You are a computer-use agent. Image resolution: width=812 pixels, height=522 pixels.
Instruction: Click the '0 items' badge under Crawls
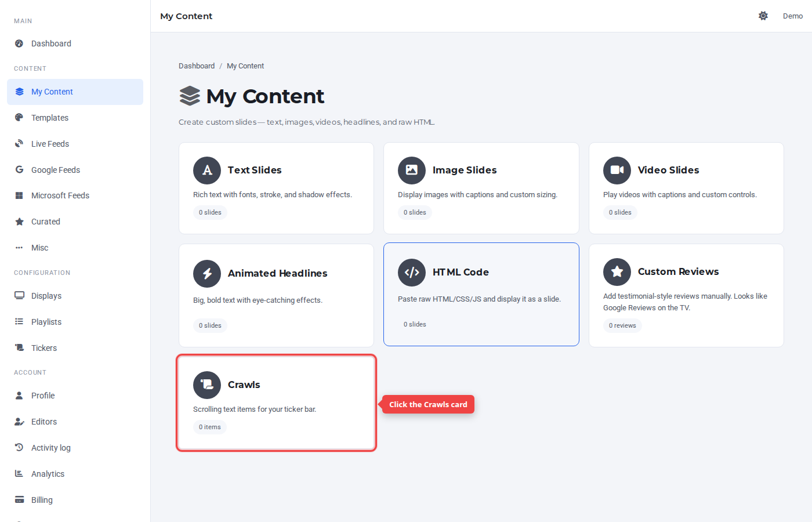click(210, 427)
